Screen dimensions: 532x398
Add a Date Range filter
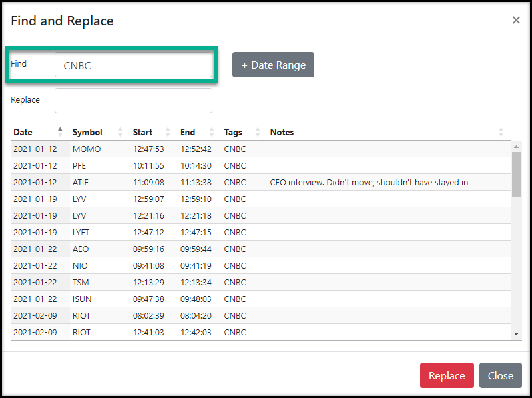(x=273, y=65)
